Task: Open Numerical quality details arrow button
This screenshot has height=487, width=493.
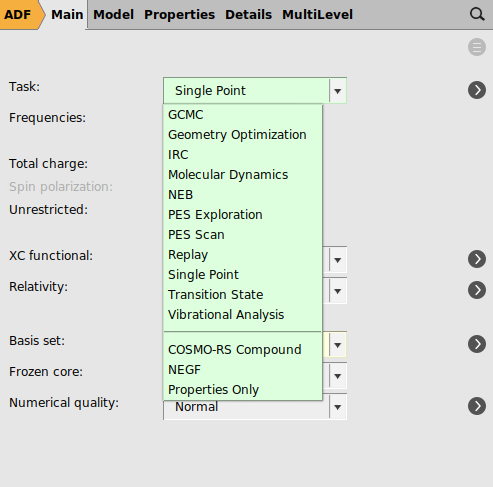Action: [477, 406]
